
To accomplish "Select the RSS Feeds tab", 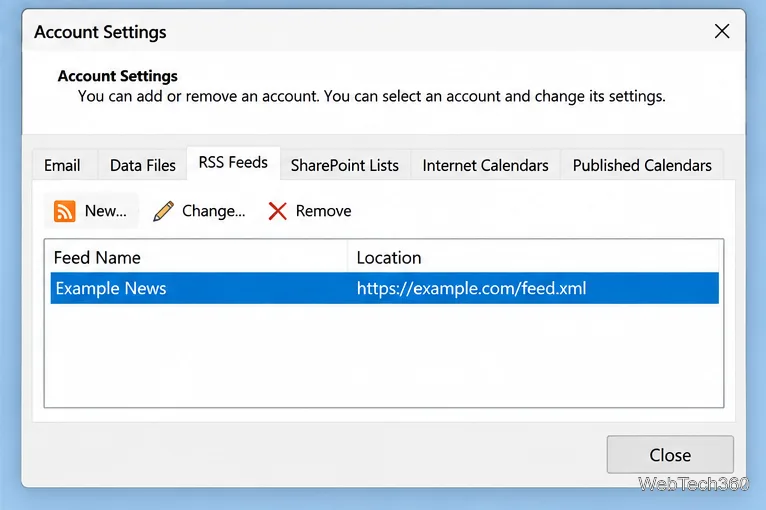I will pos(233,163).
